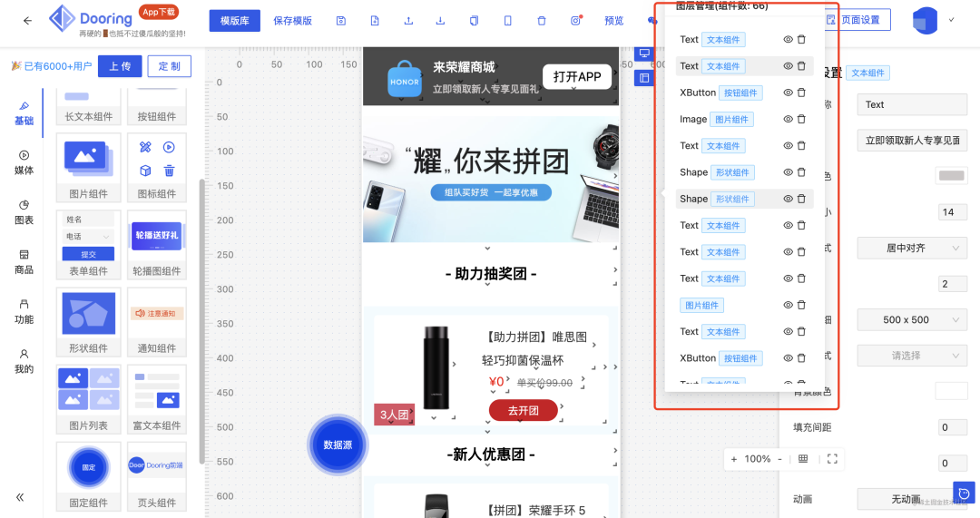Click the Dooring logo
Viewport: 980px width, 518px height.
(91, 19)
